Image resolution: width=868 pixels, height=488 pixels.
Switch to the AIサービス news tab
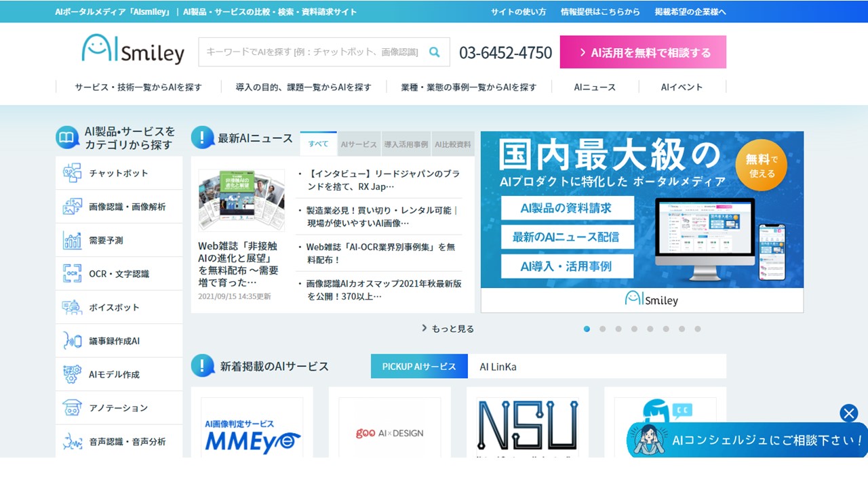click(357, 144)
